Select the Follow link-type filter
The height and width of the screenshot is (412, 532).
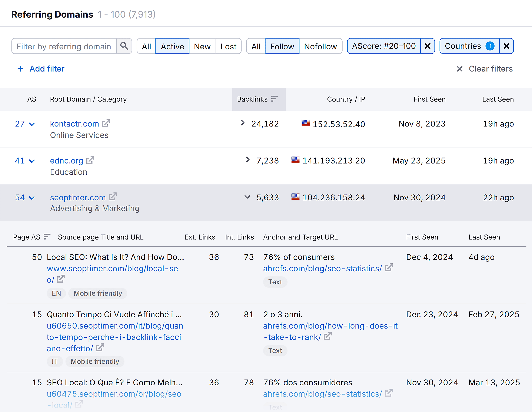(282, 46)
